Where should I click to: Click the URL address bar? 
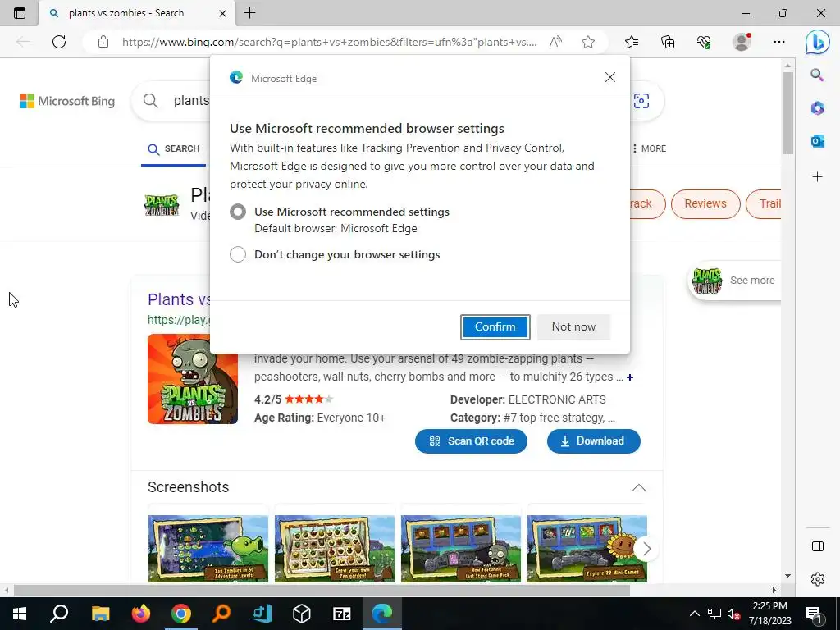tap(329, 42)
